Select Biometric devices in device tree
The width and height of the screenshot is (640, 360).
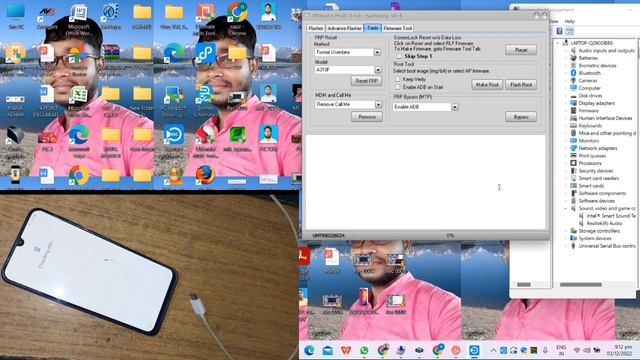597,65
